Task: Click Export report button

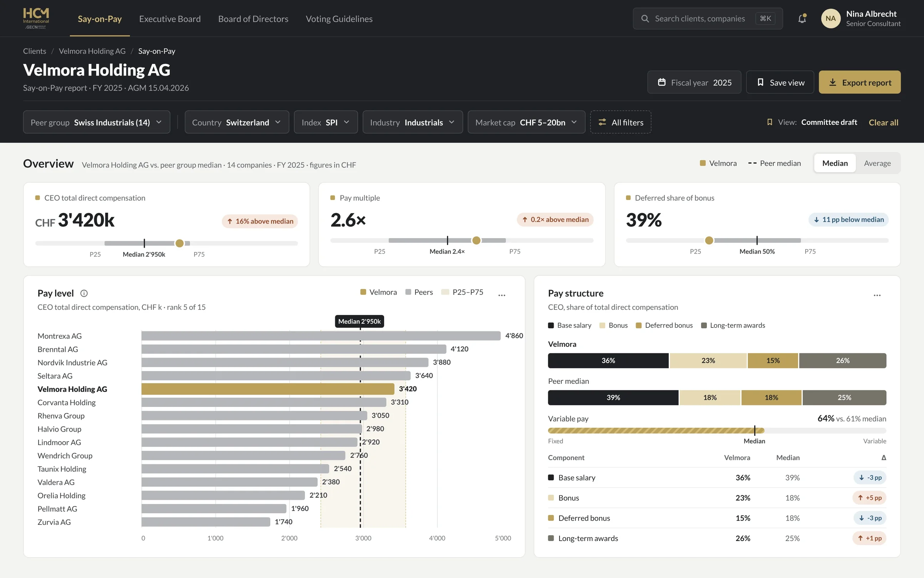Action: tap(859, 82)
